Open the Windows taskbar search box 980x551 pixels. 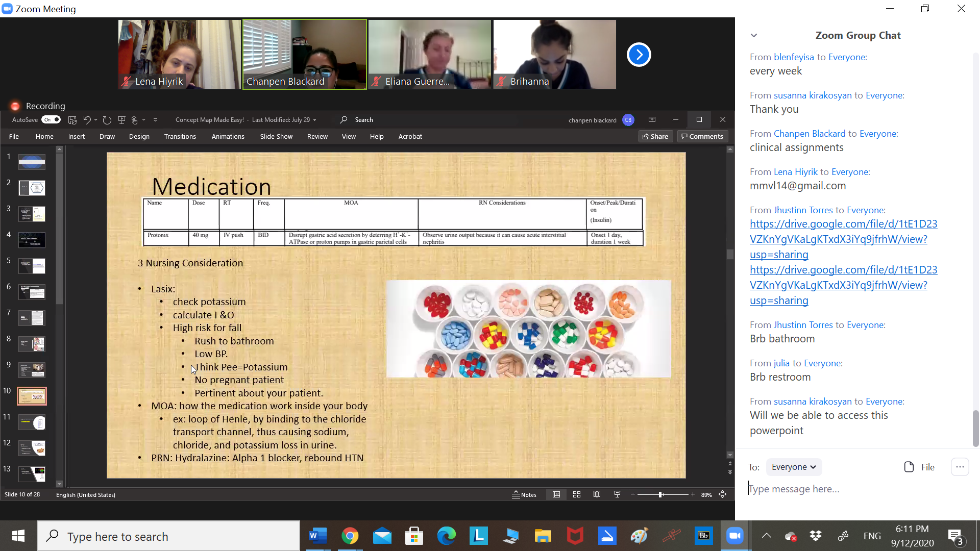tap(168, 536)
